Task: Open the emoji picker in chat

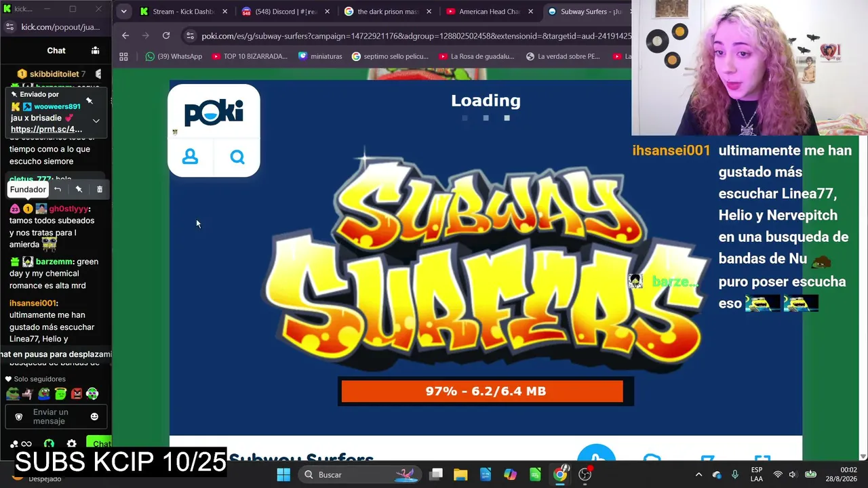Action: coord(94,416)
